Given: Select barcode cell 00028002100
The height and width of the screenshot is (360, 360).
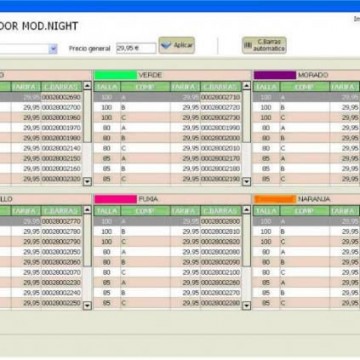Looking at the screenshot, I should [221, 272].
